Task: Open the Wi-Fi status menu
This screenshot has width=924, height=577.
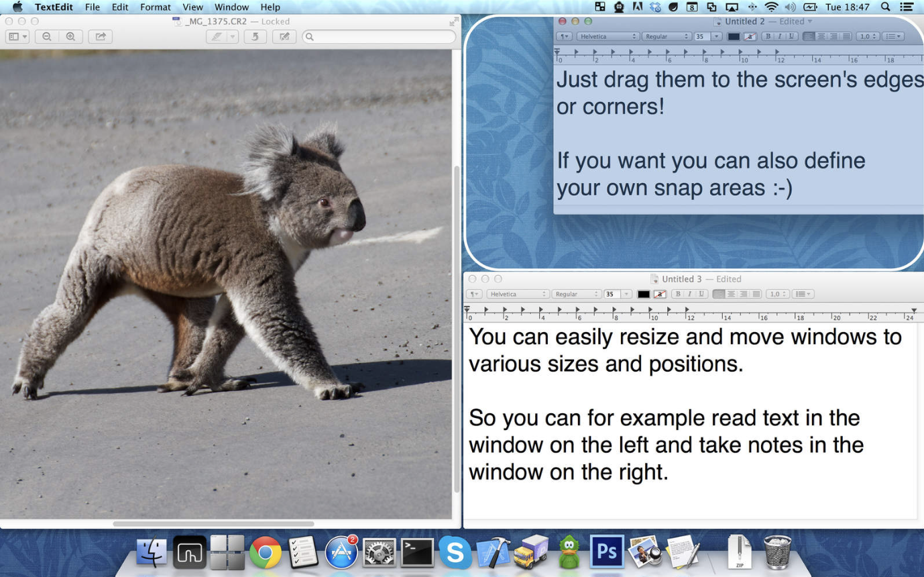Action: (x=772, y=7)
